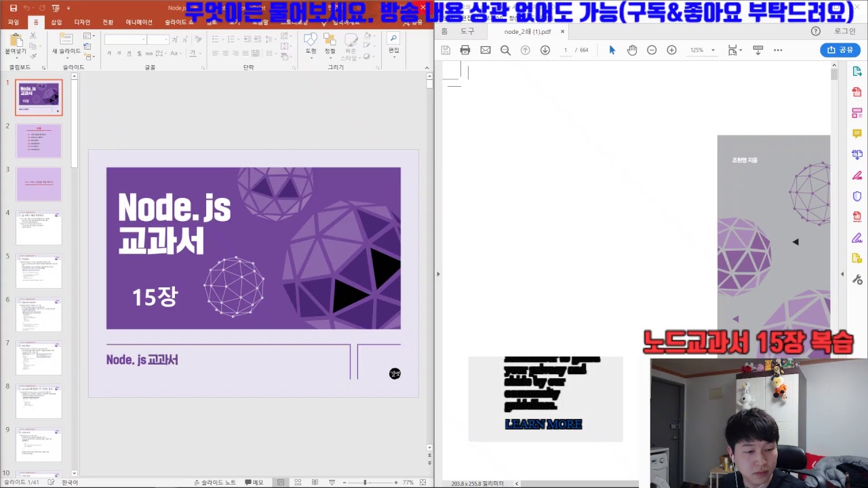868x488 pixels.
Task: Switch to Reading view in status bar
Action: coord(315,482)
